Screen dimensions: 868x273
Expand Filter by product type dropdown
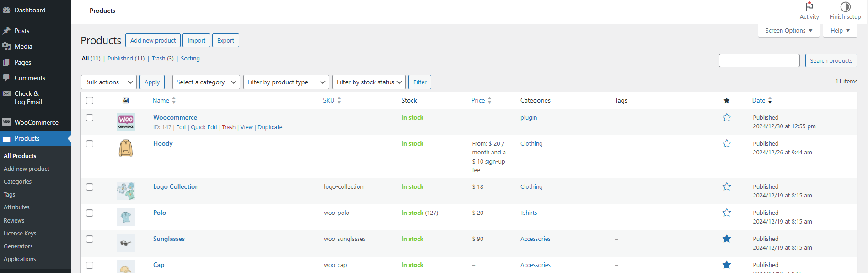tap(286, 82)
